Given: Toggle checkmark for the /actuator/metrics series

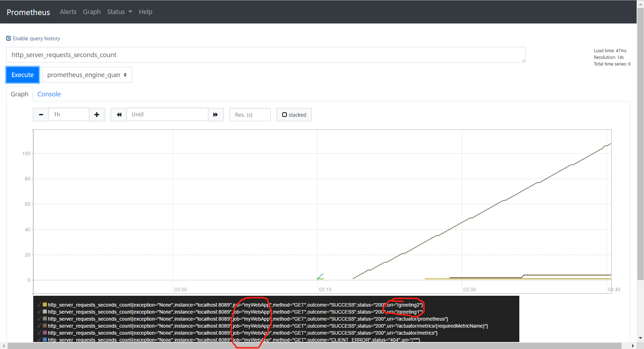Looking at the screenshot, I should (39, 333).
